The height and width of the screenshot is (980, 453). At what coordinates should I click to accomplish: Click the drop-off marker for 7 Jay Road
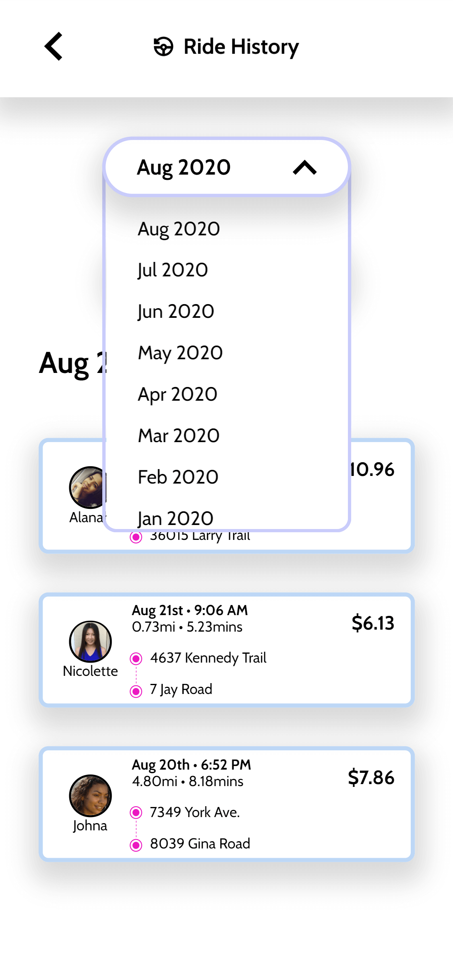[136, 692]
